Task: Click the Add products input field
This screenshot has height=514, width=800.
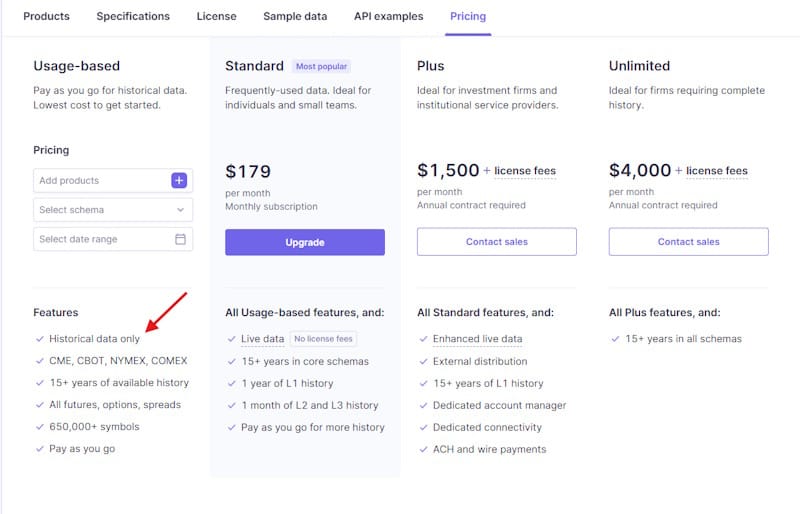Action: [x=100, y=181]
